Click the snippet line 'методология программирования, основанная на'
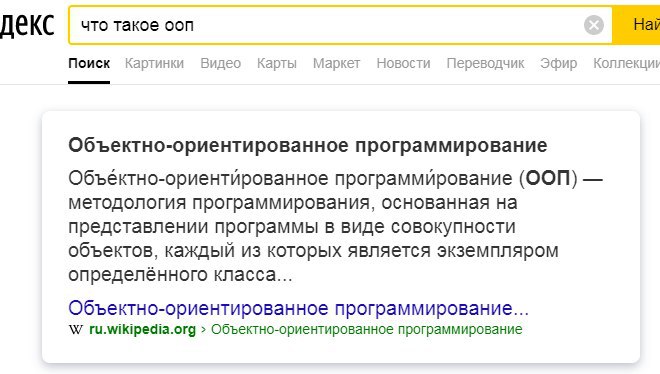 (x=293, y=203)
